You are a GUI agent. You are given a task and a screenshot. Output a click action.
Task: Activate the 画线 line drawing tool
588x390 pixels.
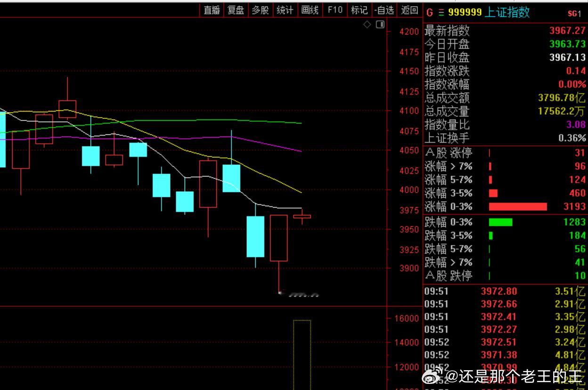[x=310, y=10]
